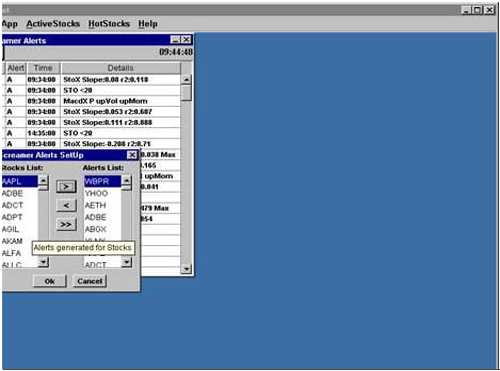The image size is (500, 371).
Task: Click Cancel in Alerts SetUp dialog
Action: [x=90, y=281]
